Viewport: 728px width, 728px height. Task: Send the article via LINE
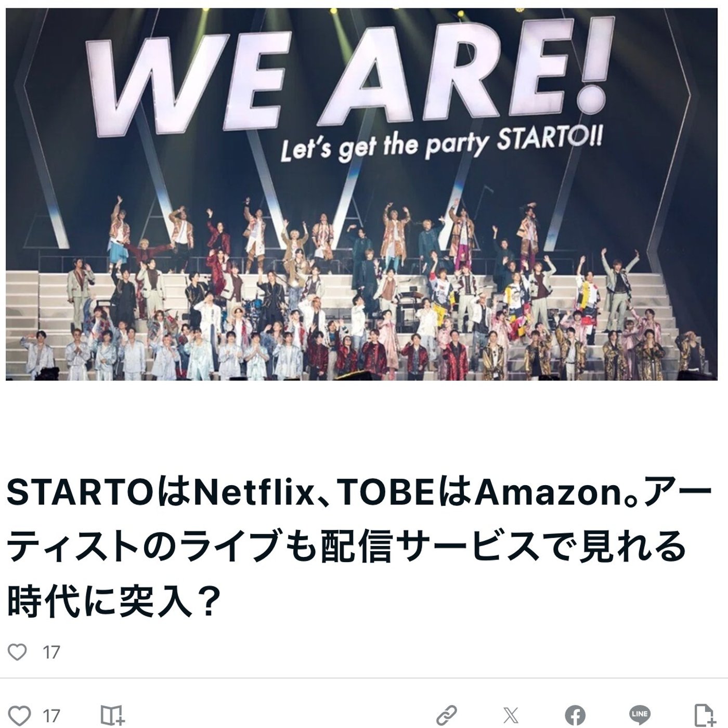pyautogui.click(x=639, y=715)
